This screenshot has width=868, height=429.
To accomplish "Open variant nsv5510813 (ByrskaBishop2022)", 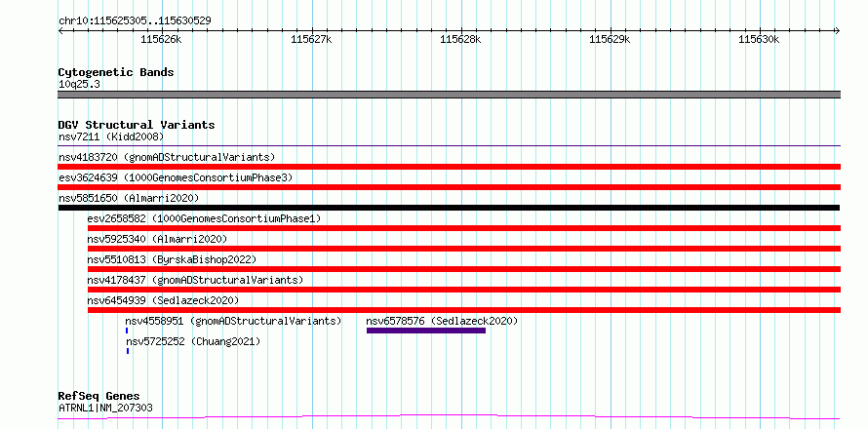I will (173, 259).
